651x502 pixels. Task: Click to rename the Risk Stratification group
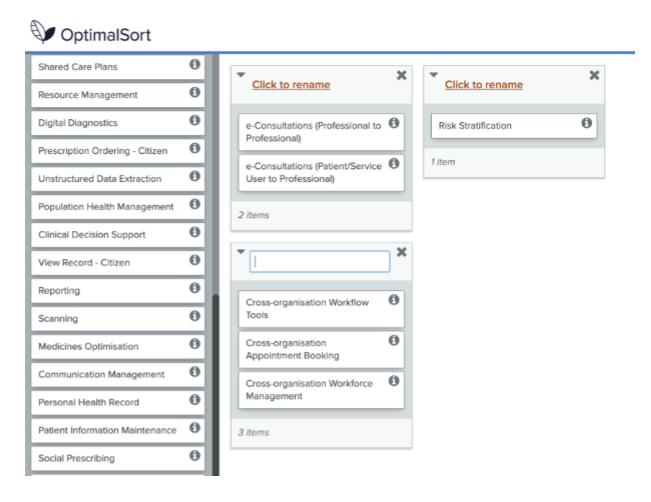coord(484,85)
